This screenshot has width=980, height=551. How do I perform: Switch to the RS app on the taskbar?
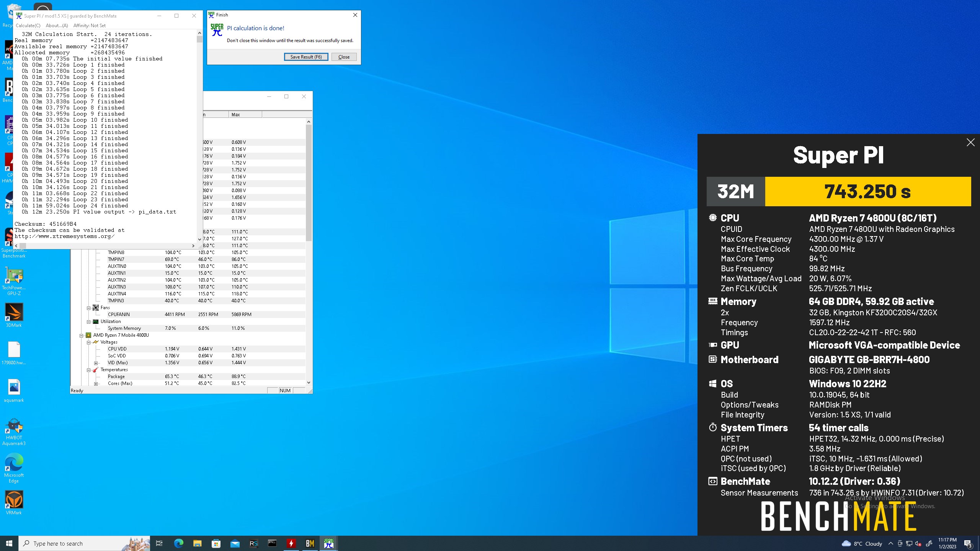253,543
